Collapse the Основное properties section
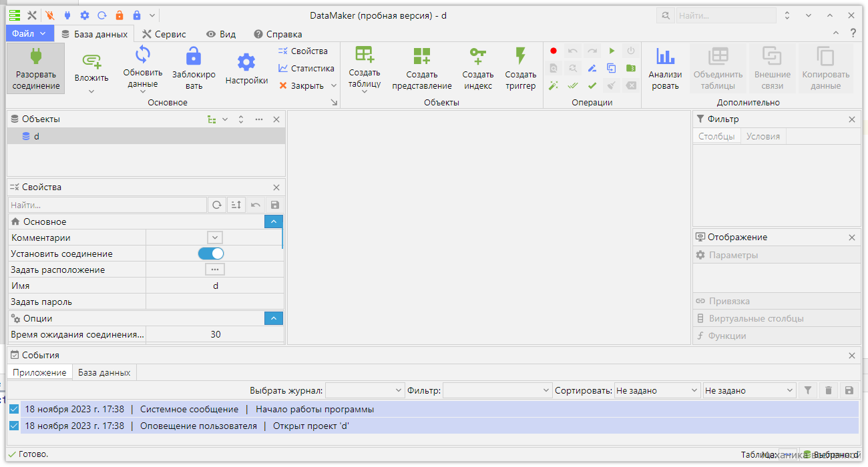Screen dimensions: 868x467 point(274,221)
